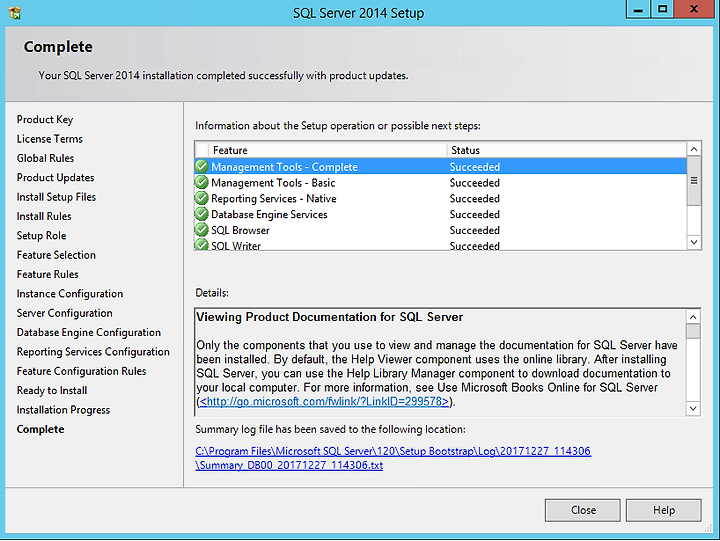Click the Installation Progress step
The image size is (720, 541).
point(63,410)
